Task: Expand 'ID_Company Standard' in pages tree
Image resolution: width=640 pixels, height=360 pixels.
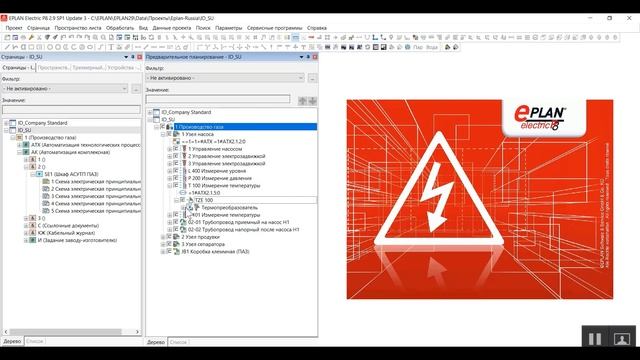Action: pyautogui.click(x=6, y=123)
